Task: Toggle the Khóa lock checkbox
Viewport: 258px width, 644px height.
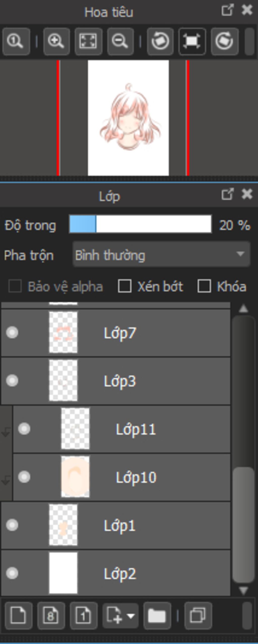Action: pyautogui.click(x=204, y=286)
